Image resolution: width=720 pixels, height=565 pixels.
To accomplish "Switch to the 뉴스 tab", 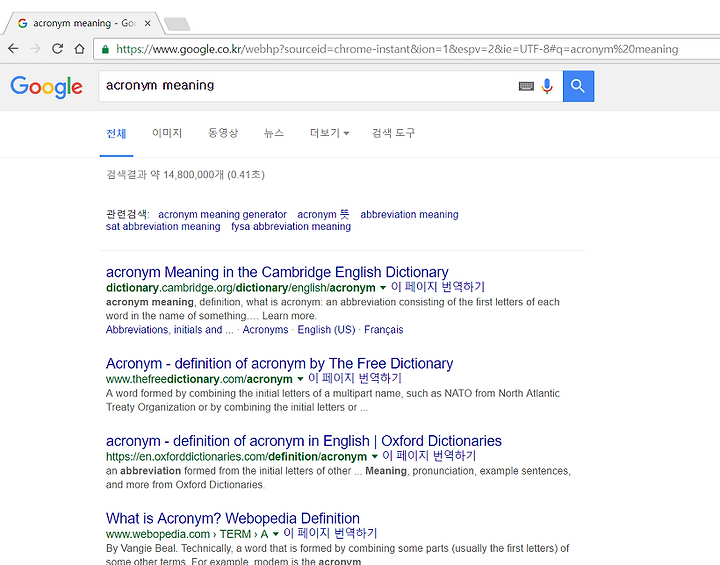I will pyautogui.click(x=274, y=133).
